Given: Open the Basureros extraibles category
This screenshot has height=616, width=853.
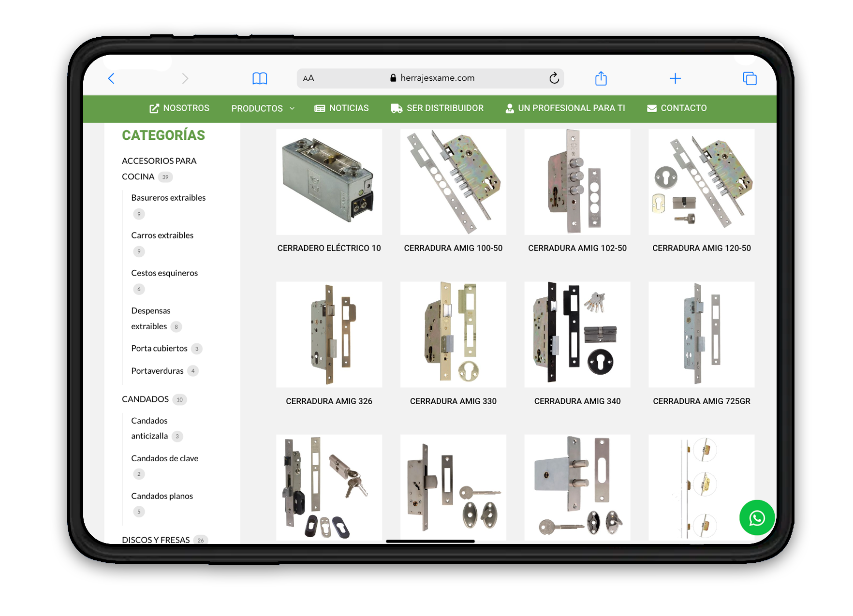Looking at the screenshot, I should tap(168, 198).
